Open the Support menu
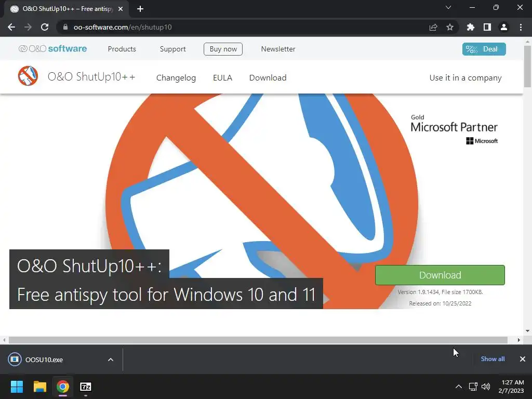 pos(172,49)
